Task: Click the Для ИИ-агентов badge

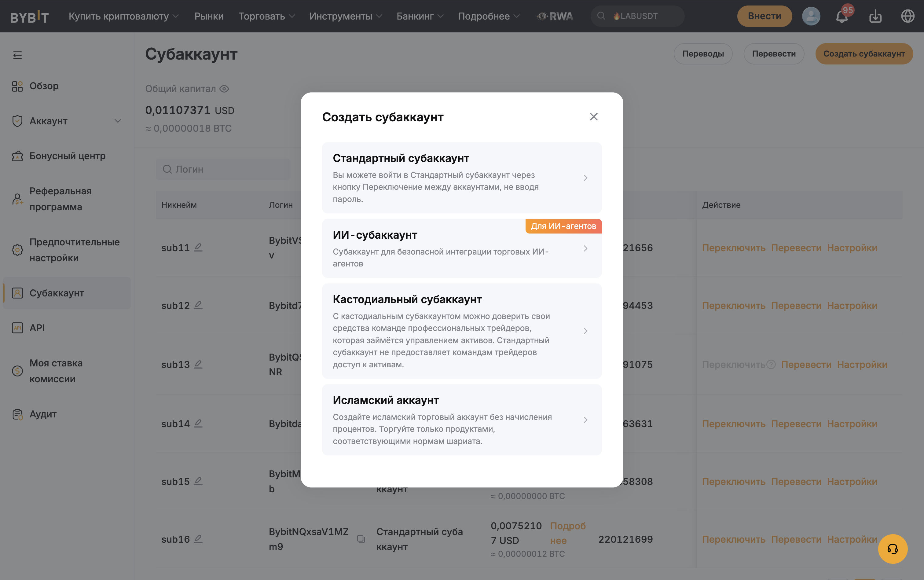Action: 563,226
